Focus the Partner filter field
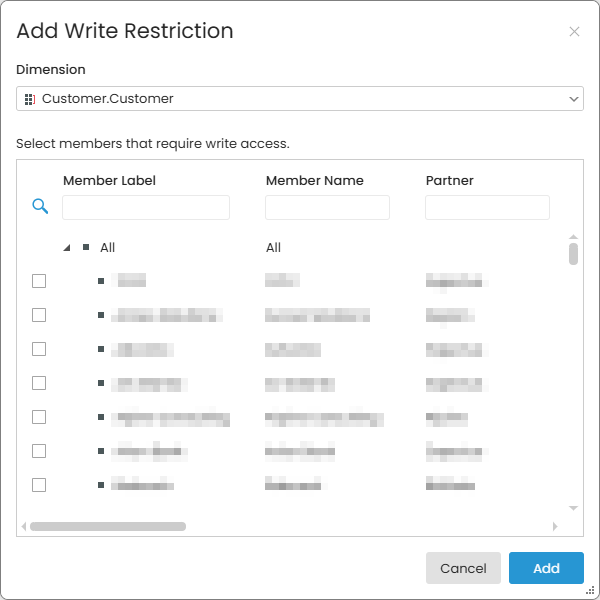The height and width of the screenshot is (600, 600). coord(487,207)
